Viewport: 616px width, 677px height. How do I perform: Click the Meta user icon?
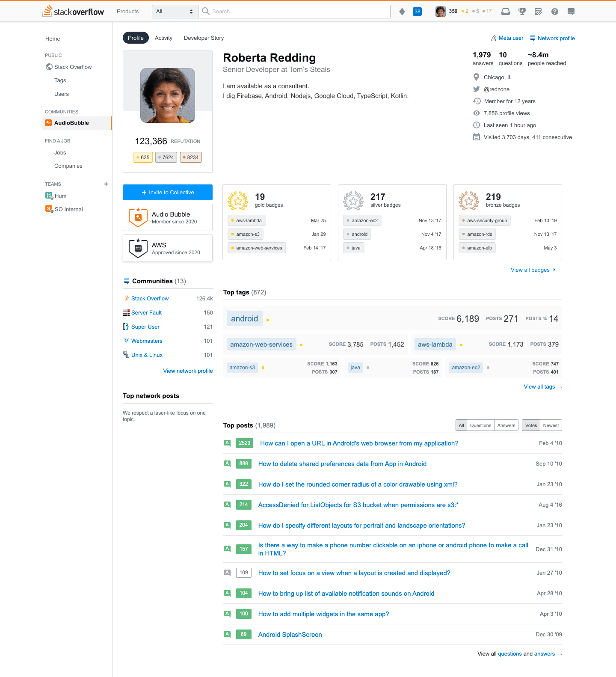tap(494, 38)
